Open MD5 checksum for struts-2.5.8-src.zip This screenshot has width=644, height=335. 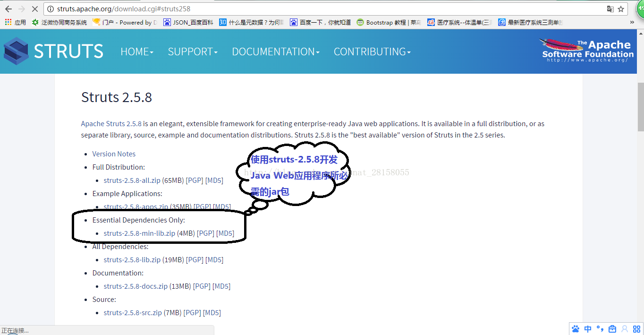(x=212, y=313)
